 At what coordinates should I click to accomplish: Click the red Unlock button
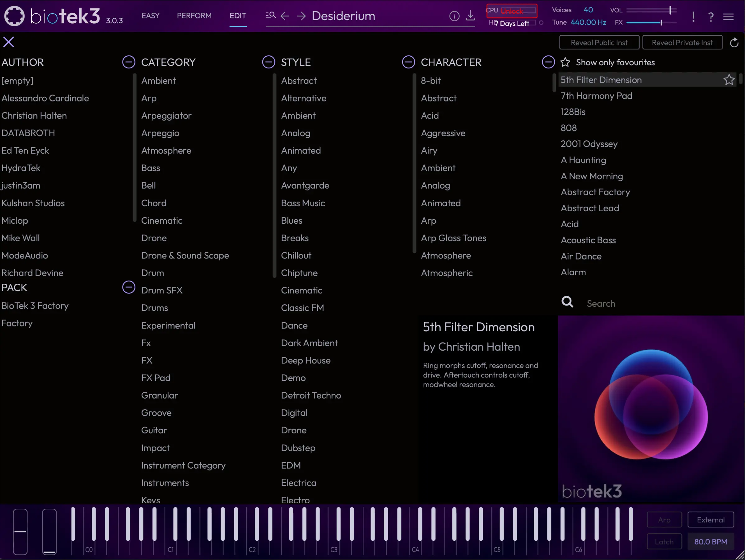(x=512, y=11)
